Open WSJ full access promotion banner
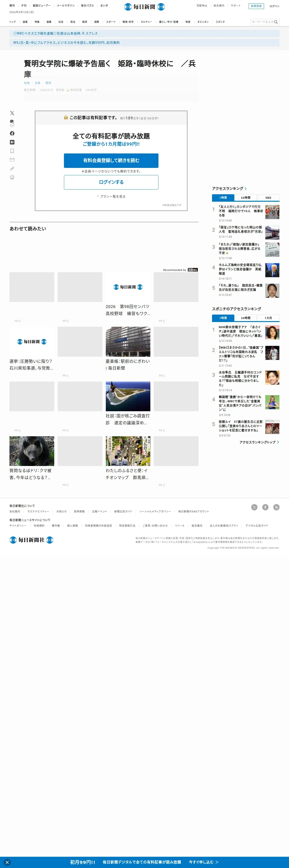Screen dimensions: 289x868 pos(144,43)
